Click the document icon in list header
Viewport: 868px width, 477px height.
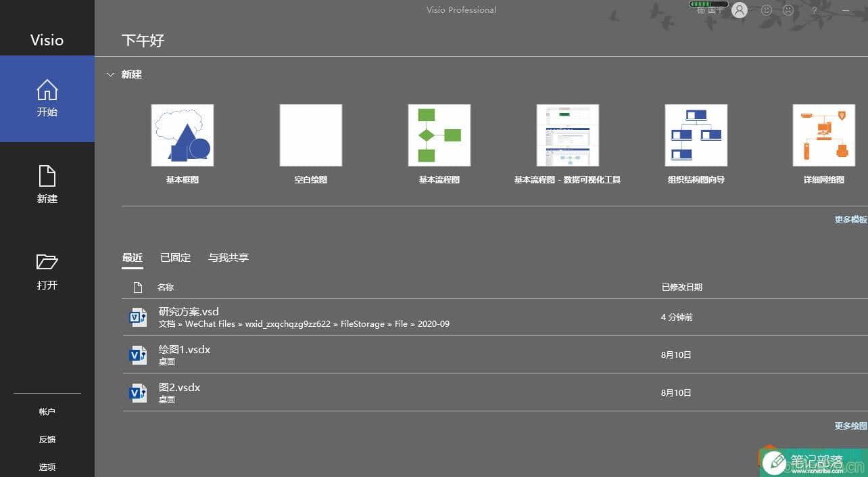pos(138,288)
